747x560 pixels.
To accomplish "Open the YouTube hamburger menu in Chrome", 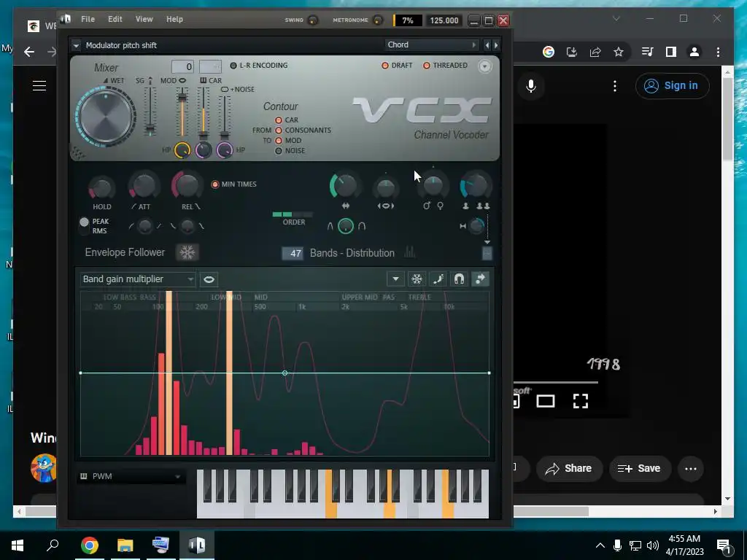I will click(39, 86).
